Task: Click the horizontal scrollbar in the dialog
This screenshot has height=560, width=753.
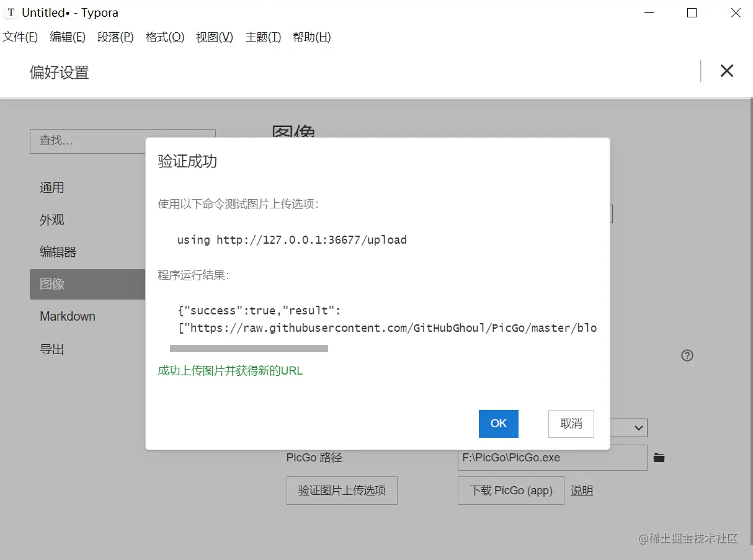Action: [x=248, y=349]
